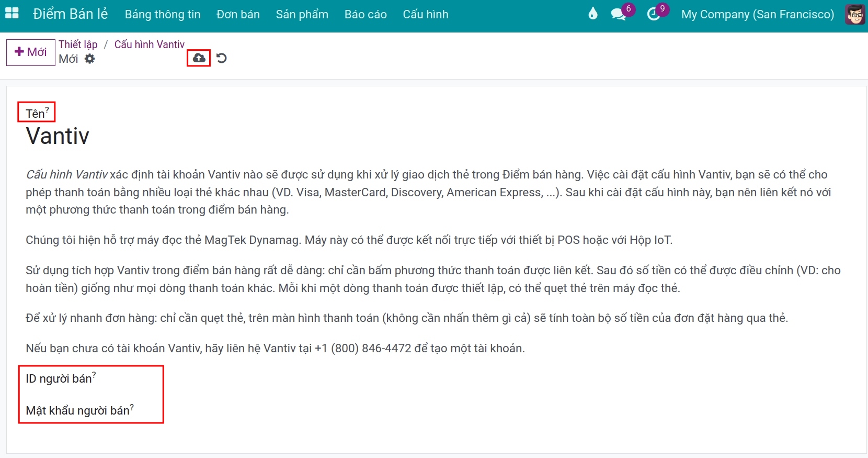Click the Vantiv phone number text +1 (800) 846-4472

[x=363, y=348]
